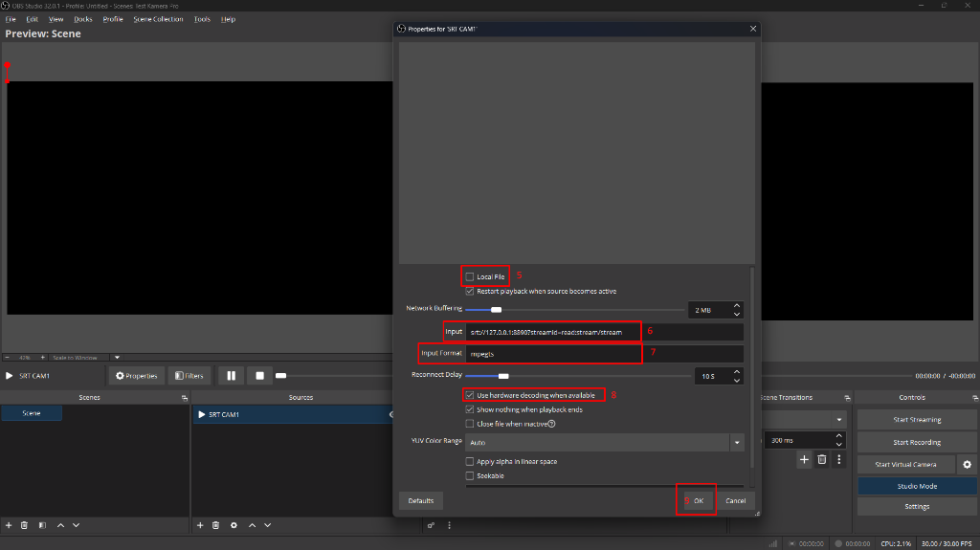980x550 pixels.
Task: Toggle Use hardware decoding when available
Action: (470, 395)
